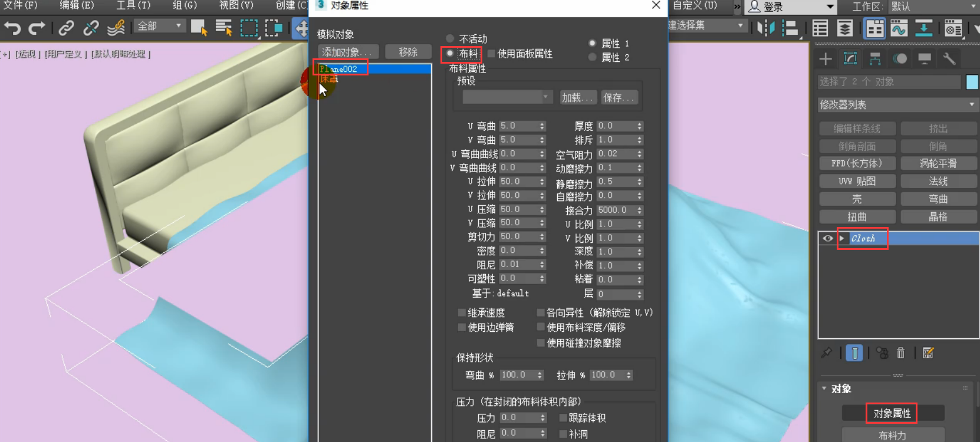Click the Undo arrow in the toolbar
This screenshot has width=980, height=442.
point(12,28)
